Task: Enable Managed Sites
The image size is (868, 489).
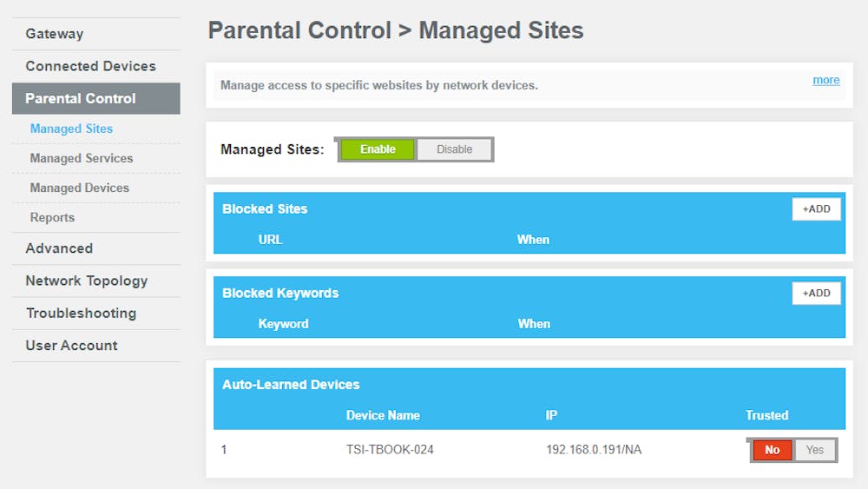Action: point(378,149)
